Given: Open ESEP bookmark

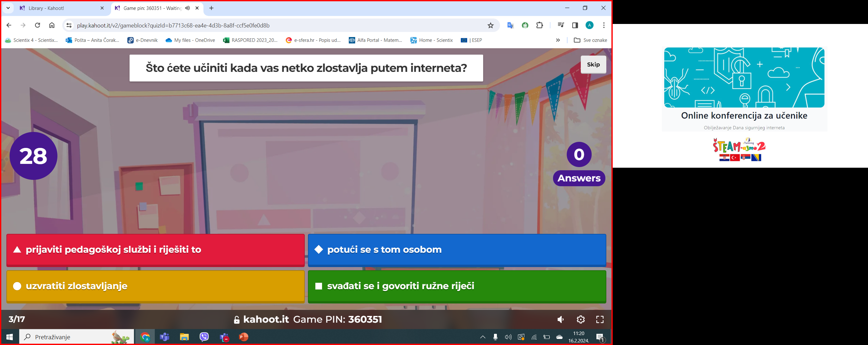Looking at the screenshot, I should pyautogui.click(x=471, y=40).
